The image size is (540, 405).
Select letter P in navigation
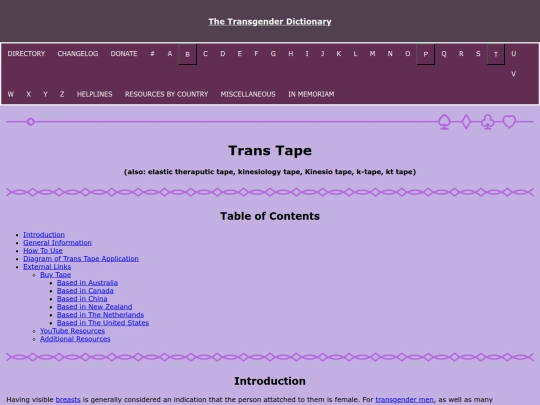(x=426, y=54)
